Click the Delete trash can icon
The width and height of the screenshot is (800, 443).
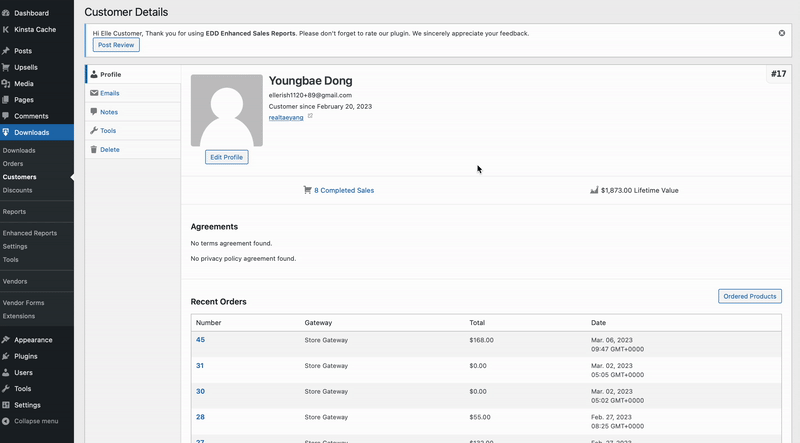[94, 150]
